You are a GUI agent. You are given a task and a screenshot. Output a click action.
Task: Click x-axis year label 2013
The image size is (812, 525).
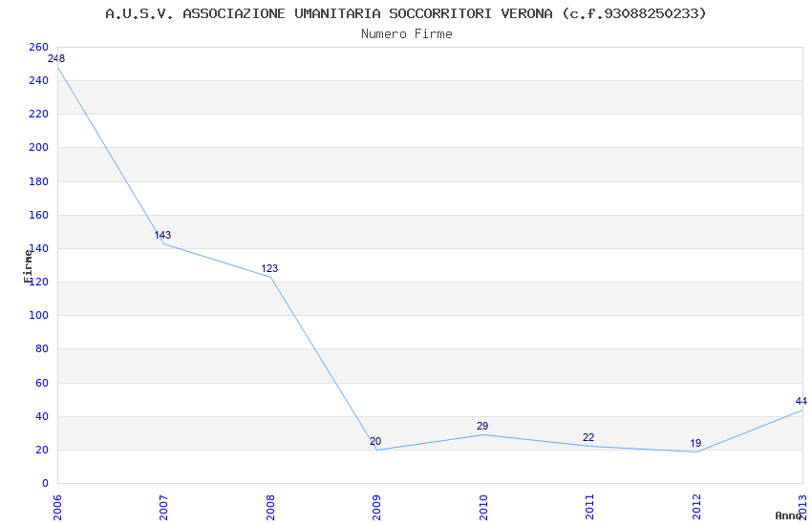tap(802, 508)
